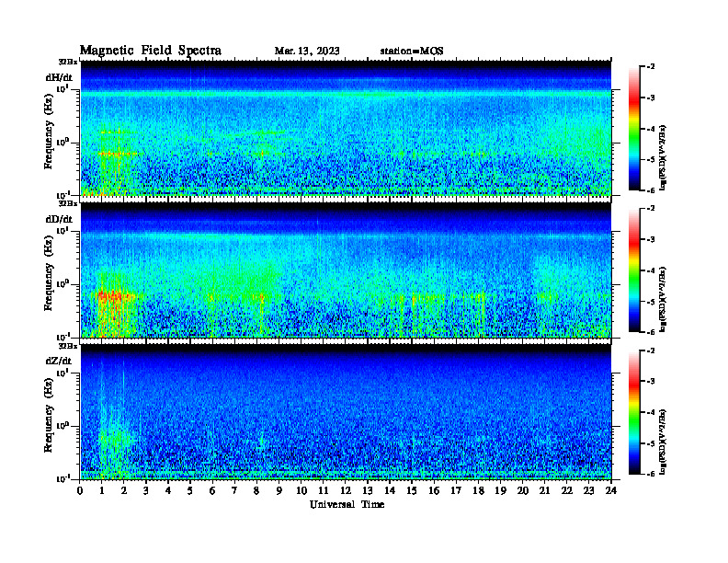Image resolution: width=728 pixels, height=563 pixels.
Task: Click the color bar beside the dD/dt panel
Action: coord(634,270)
